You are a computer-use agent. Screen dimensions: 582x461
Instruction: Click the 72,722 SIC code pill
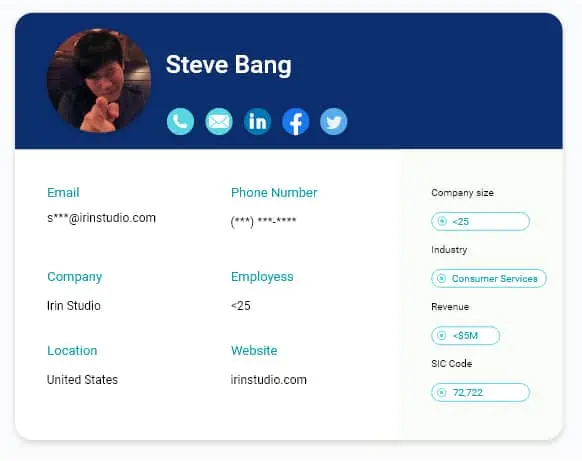480,392
